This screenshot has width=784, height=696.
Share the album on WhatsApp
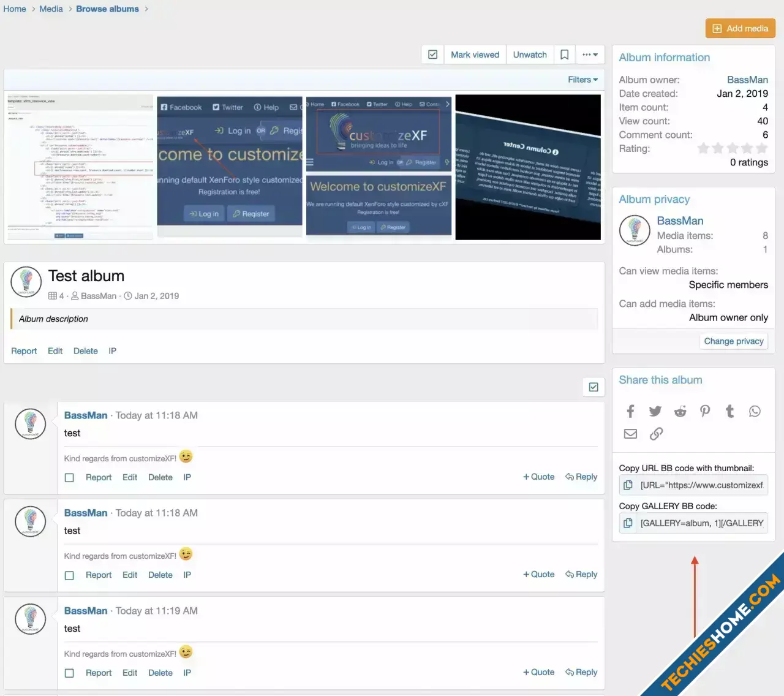point(755,411)
